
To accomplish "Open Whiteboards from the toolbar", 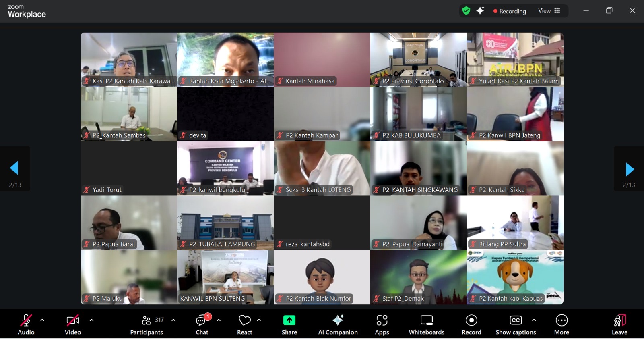I will 426,324.
